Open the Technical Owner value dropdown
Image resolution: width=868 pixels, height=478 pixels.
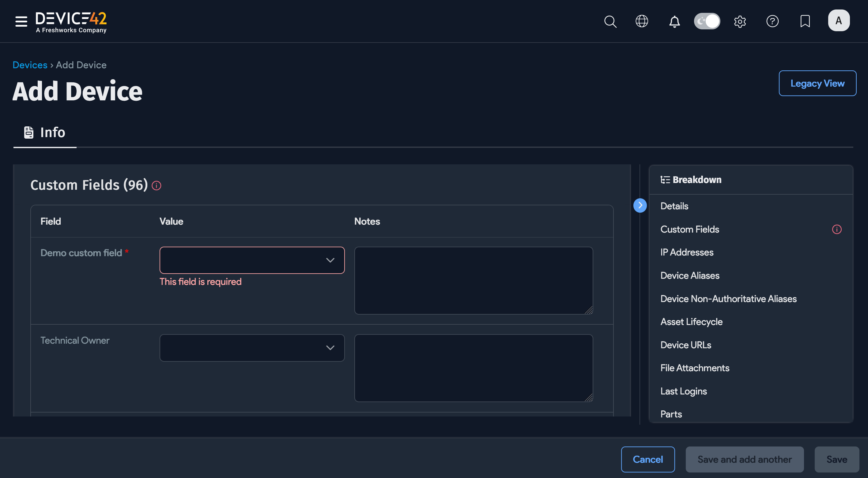(x=252, y=348)
